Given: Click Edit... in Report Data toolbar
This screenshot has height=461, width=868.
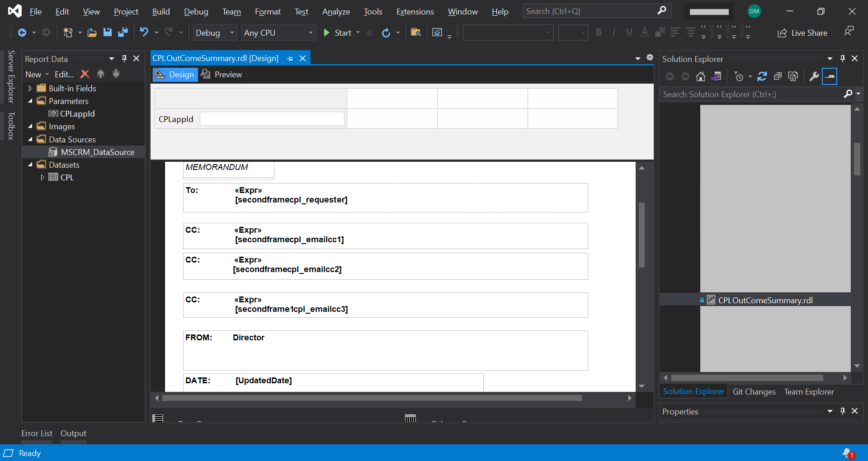Looking at the screenshot, I should click(x=64, y=74).
